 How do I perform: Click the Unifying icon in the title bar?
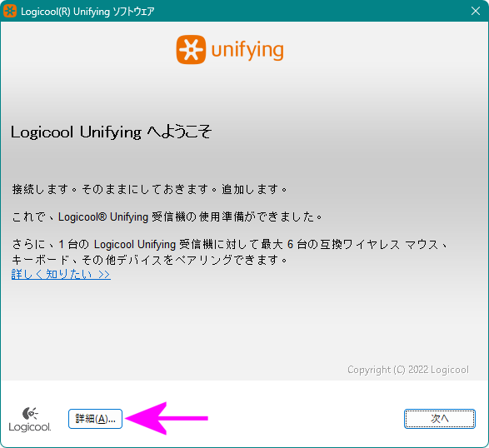coord(10,11)
